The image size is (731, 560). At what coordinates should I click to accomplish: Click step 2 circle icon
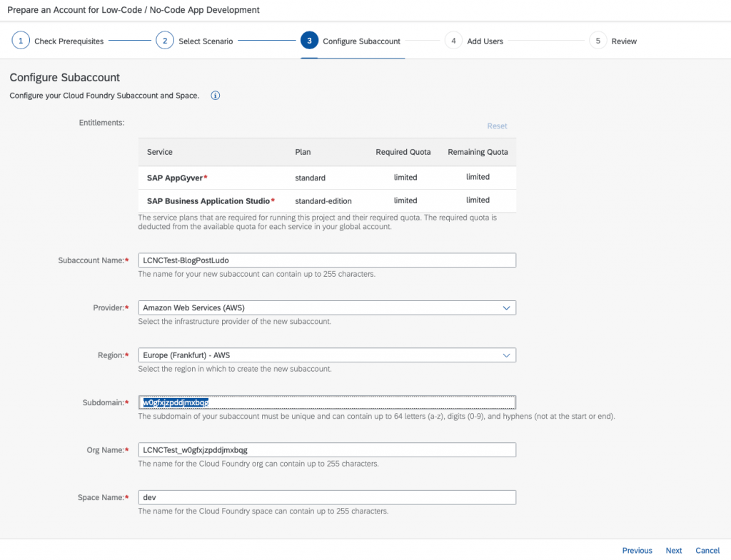click(x=165, y=41)
